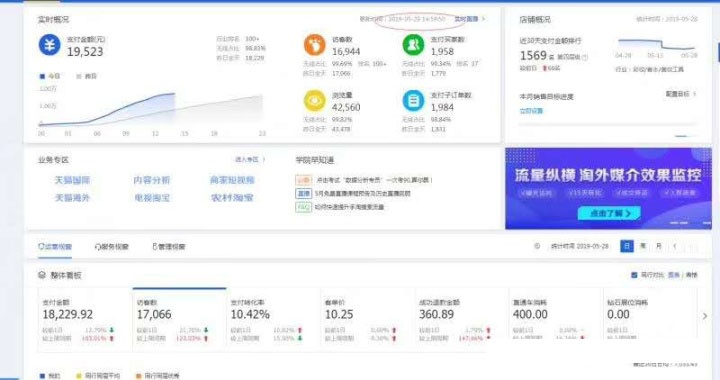Click the question icon beside 1569 rank
This screenshot has width=720, height=380.
coord(585,57)
